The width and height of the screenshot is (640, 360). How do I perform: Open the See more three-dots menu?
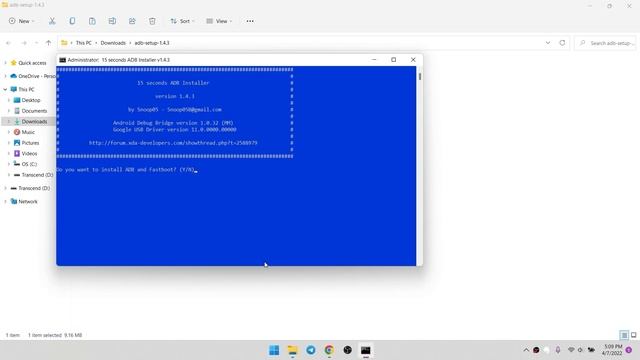tap(250, 21)
